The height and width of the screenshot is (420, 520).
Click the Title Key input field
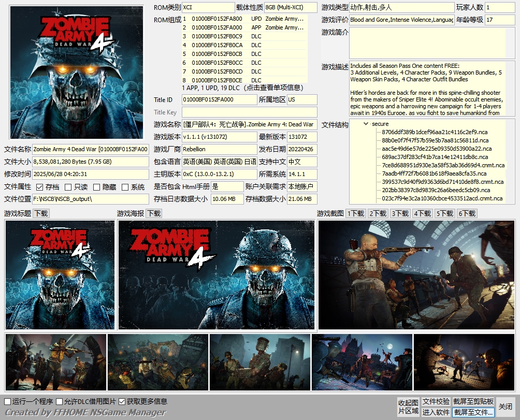pyautogui.click(x=249, y=112)
